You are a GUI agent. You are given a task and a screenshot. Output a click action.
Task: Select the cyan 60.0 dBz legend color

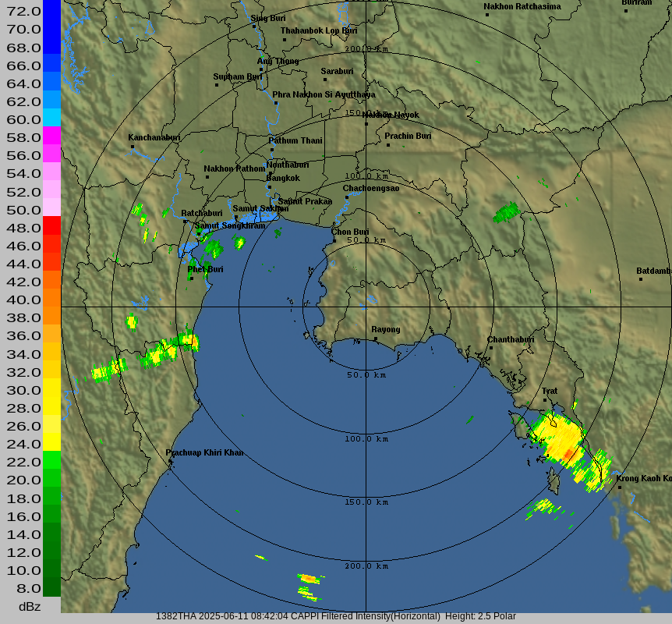51,118
